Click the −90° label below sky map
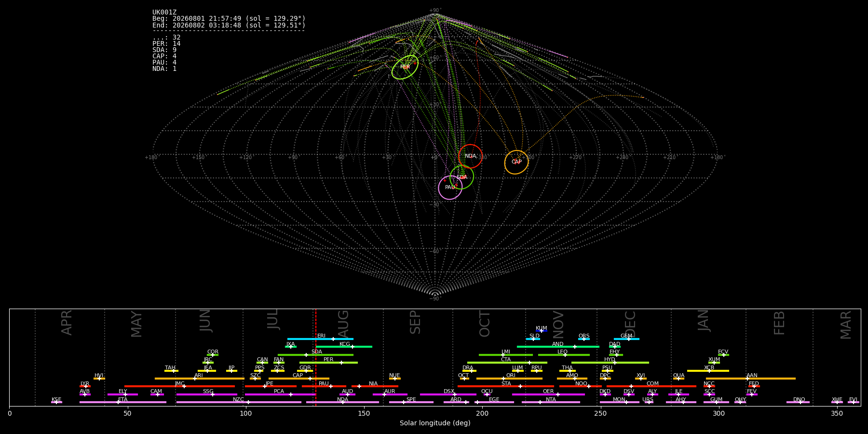 click(435, 299)
